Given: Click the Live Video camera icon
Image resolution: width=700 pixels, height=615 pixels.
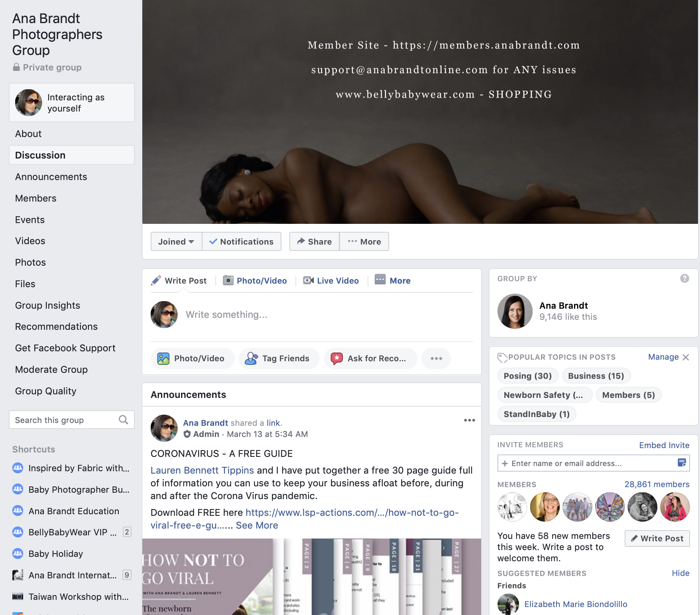Looking at the screenshot, I should tap(309, 280).
